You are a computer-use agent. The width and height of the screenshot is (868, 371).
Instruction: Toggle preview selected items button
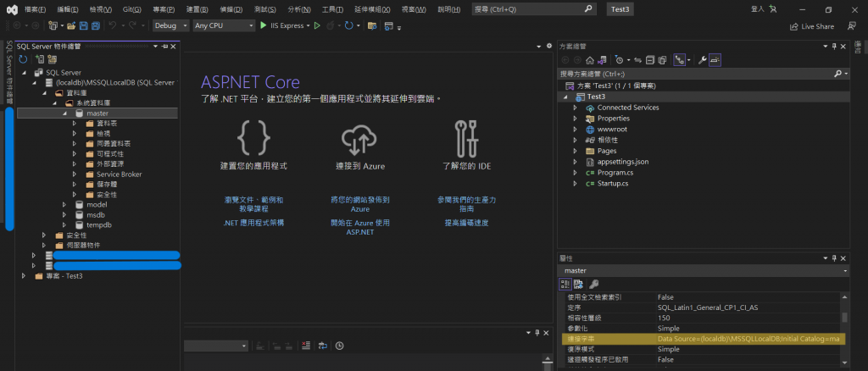click(x=715, y=59)
